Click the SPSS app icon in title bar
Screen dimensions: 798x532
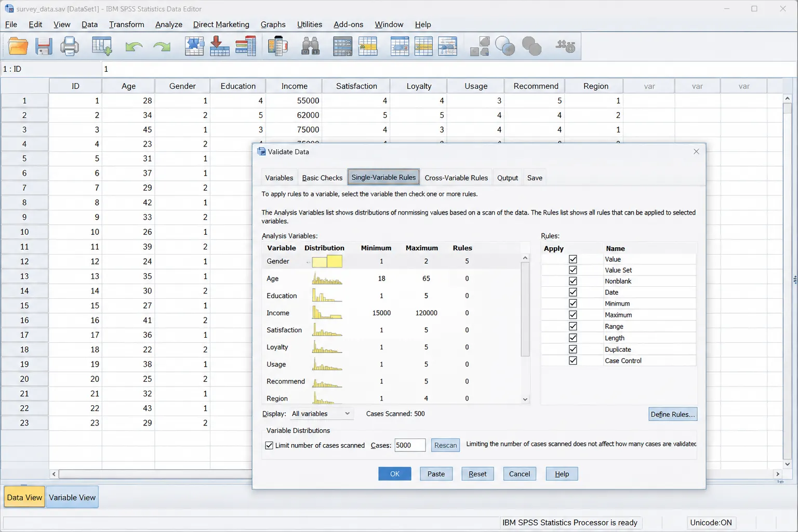[9, 9]
